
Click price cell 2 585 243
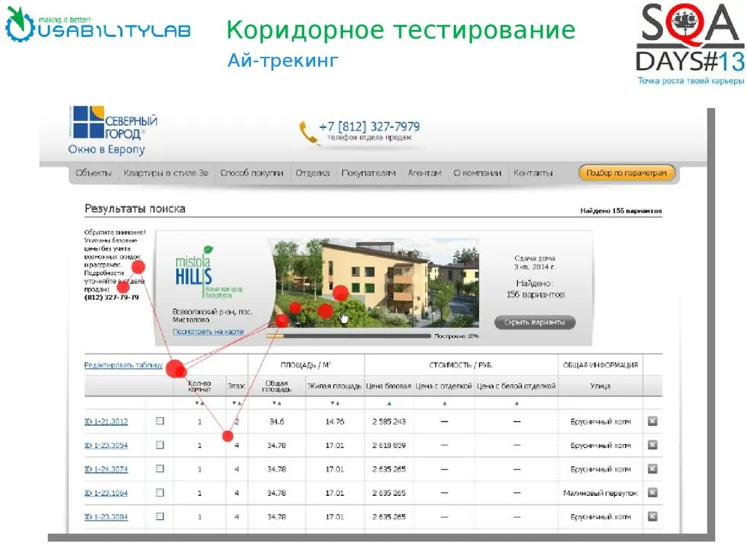coord(390,421)
